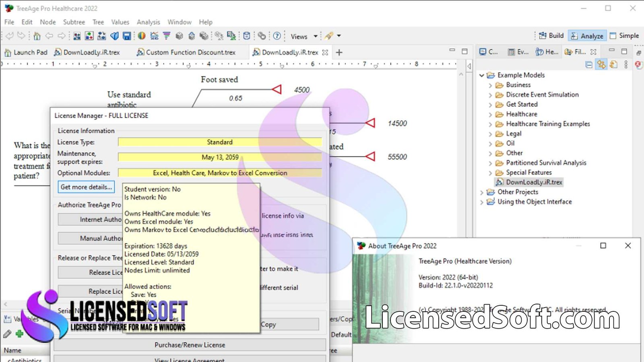Click the expiry field showing May 13, 2059
This screenshot has width=644, height=362.
click(220, 157)
